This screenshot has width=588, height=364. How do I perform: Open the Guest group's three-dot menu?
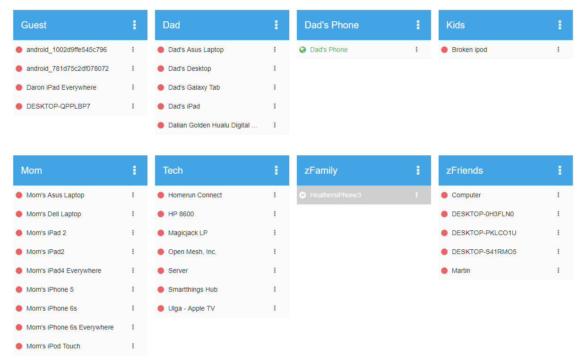point(135,25)
